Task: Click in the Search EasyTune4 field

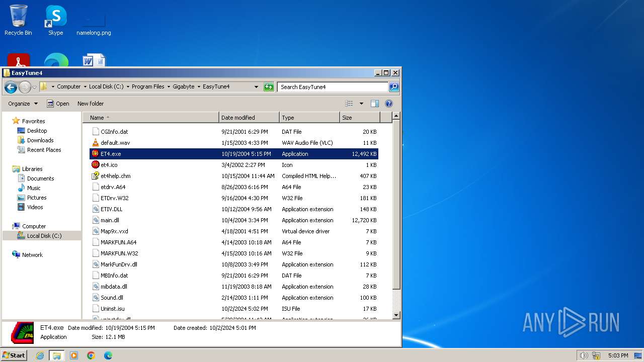Action: (x=333, y=87)
